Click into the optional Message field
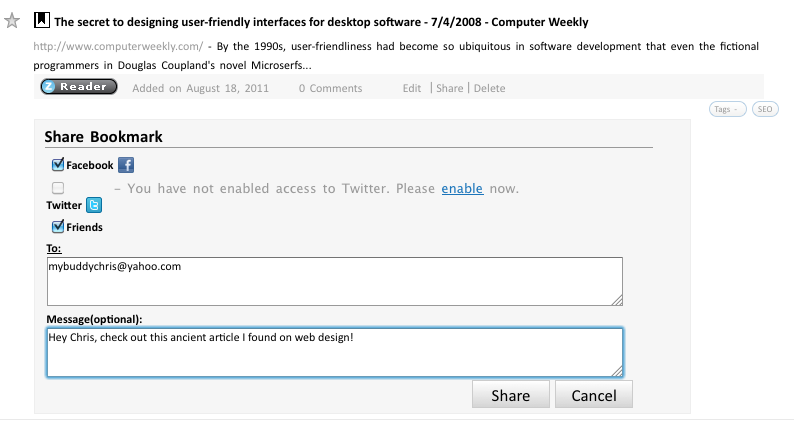The width and height of the screenshot is (795, 421). [335, 353]
